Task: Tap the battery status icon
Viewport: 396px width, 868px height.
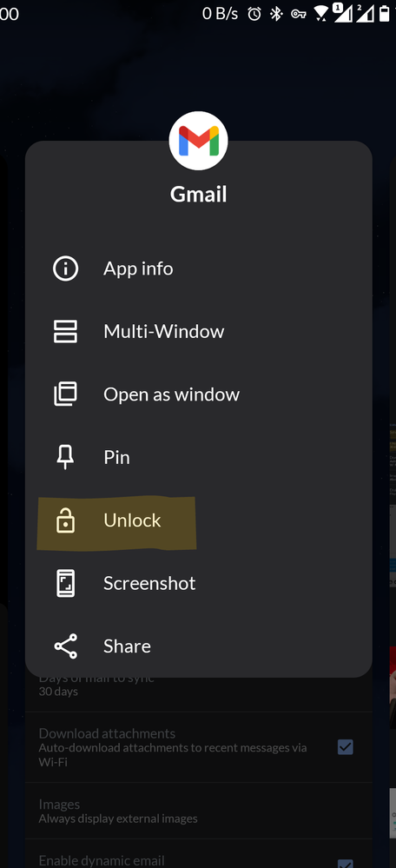Action: click(384, 14)
